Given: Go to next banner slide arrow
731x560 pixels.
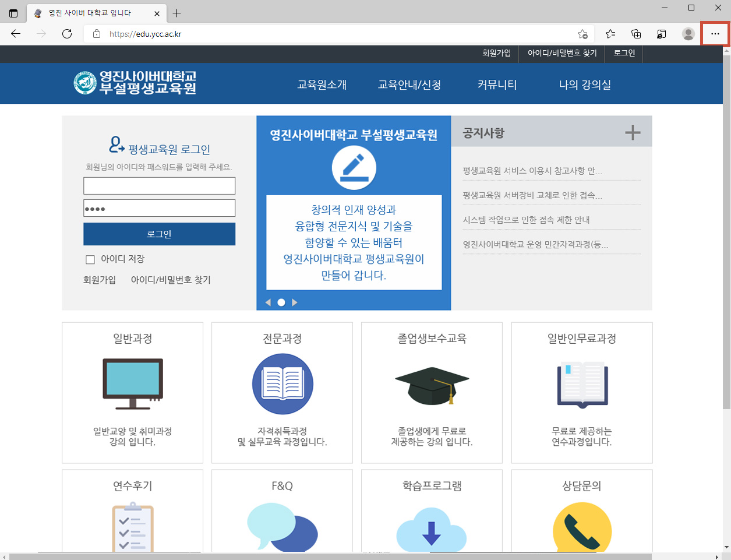Looking at the screenshot, I should pyautogui.click(x=295, y=302).
